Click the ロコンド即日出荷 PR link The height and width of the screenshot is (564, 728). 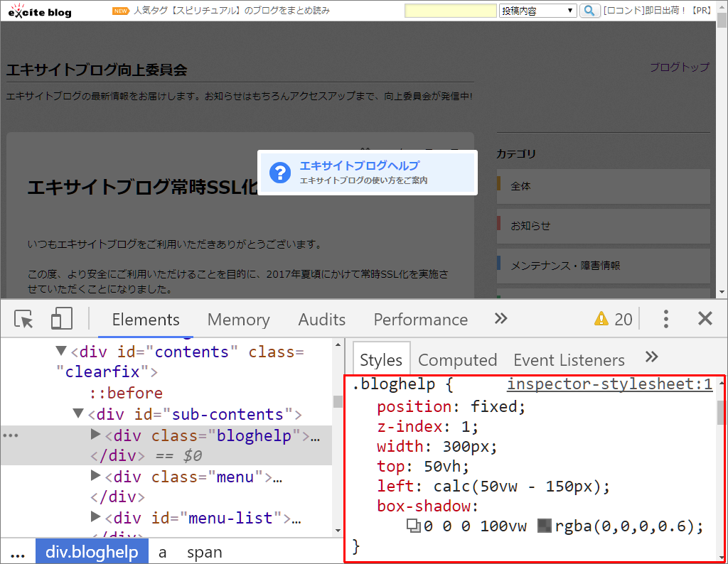(657, 11)
